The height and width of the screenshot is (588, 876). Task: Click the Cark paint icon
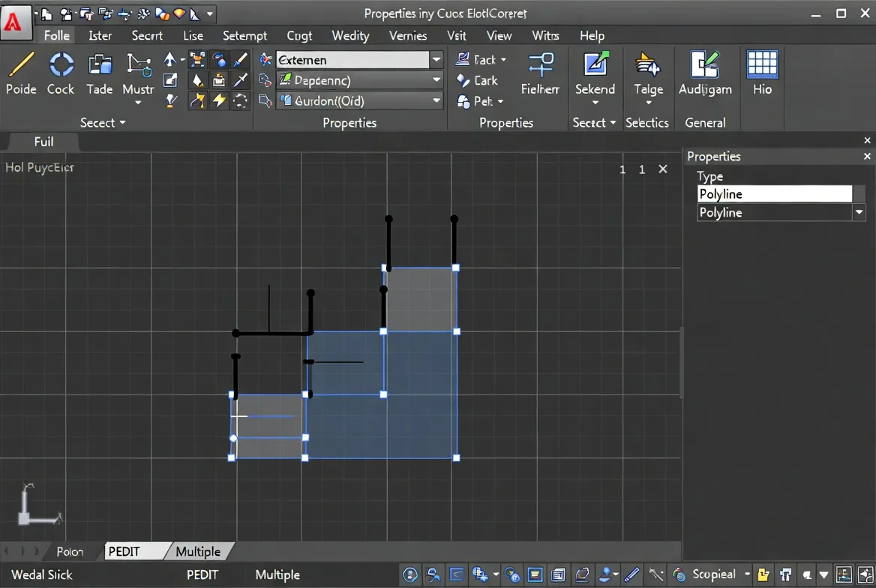[x=463, y=80]
